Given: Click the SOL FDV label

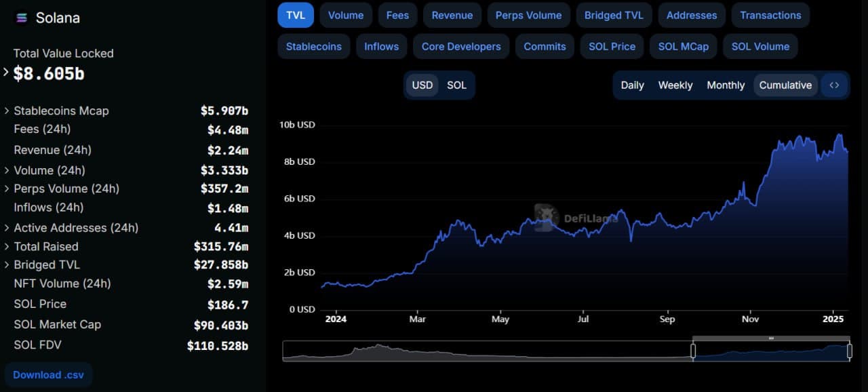Looking at the screenshot, I should (x=37, y=345).
